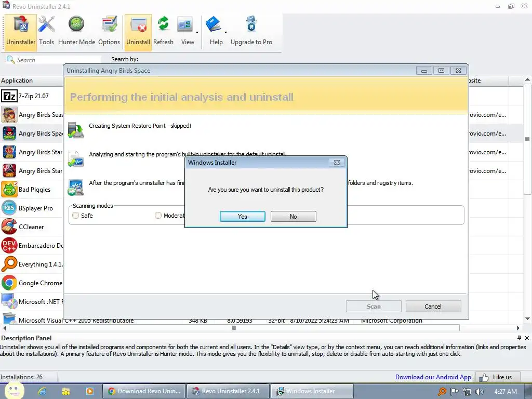The image size is (532, 399).
Task: Click the horizontal scrollbar right arrow
Action: click(518, 328)
